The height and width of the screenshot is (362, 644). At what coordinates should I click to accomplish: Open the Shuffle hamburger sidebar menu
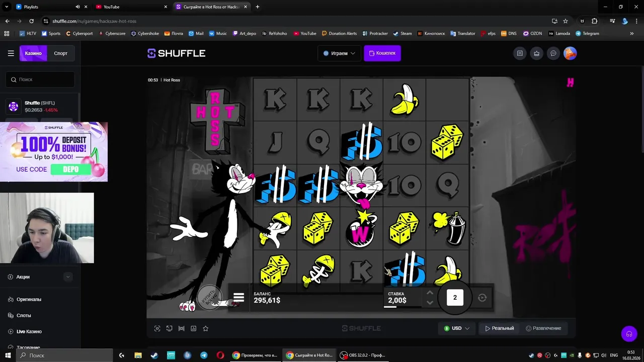click(11, 53)
